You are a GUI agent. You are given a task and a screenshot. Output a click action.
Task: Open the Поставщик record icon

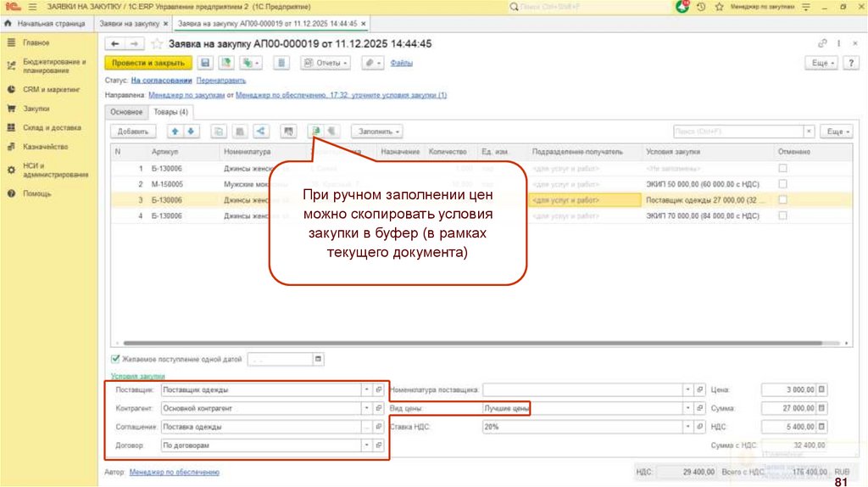tap(379, 389)
